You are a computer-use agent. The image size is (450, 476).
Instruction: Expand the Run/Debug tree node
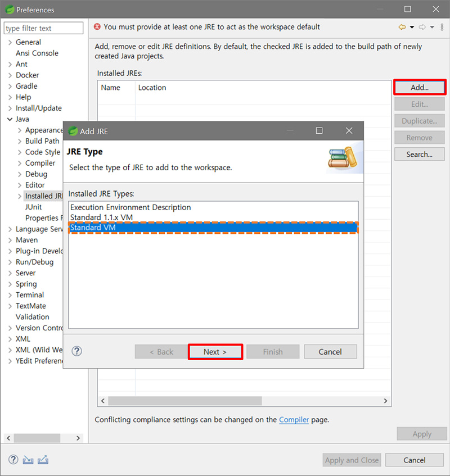click(x=10, y=262)
